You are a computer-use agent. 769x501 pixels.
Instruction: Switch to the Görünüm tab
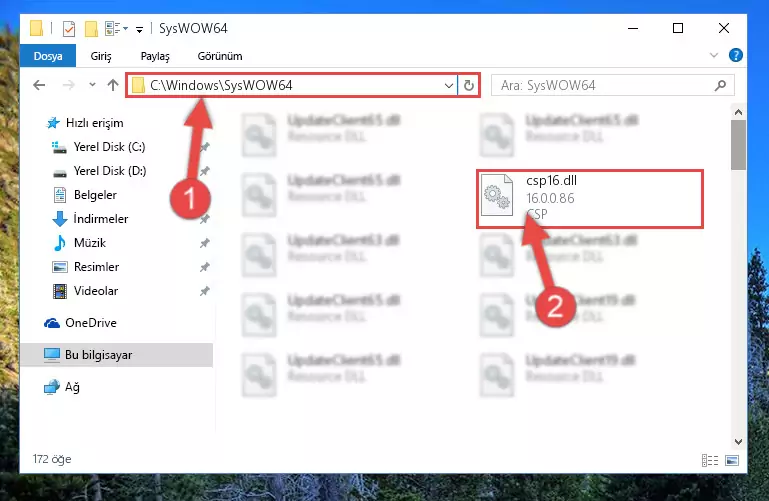click(x=220, y=56)
